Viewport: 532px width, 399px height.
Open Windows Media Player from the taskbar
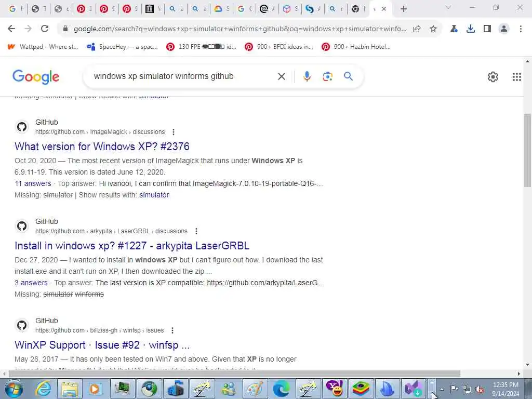(x=96, y=389)
